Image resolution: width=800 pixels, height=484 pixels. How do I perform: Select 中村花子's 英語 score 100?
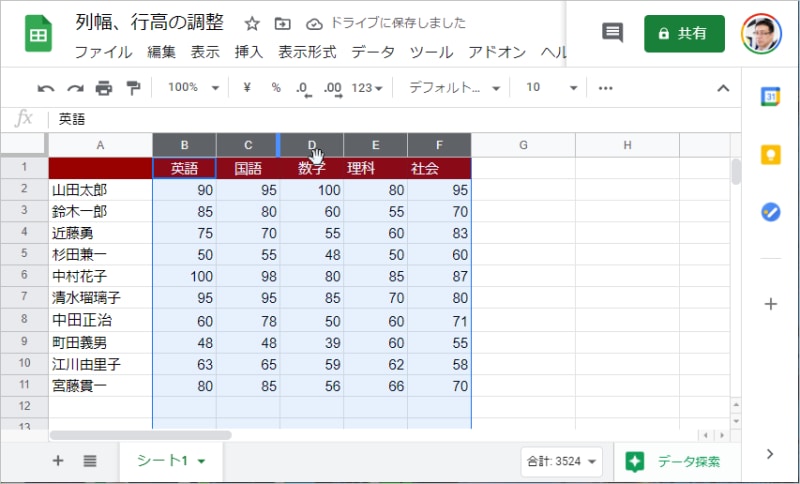tap(185, 276)
